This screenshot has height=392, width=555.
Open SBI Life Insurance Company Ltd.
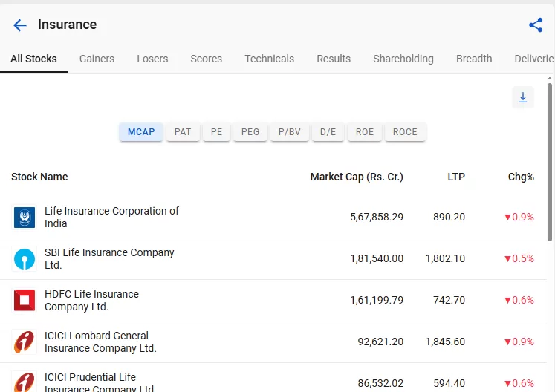[x=109, y=258]
